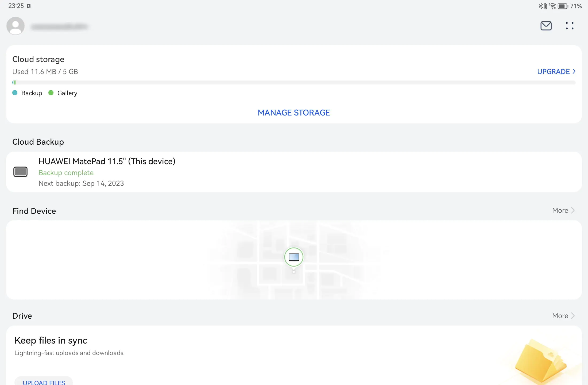Viewport: 588px width, 385px height.
Task: Open More for Drive
Action: coord(560,316)
